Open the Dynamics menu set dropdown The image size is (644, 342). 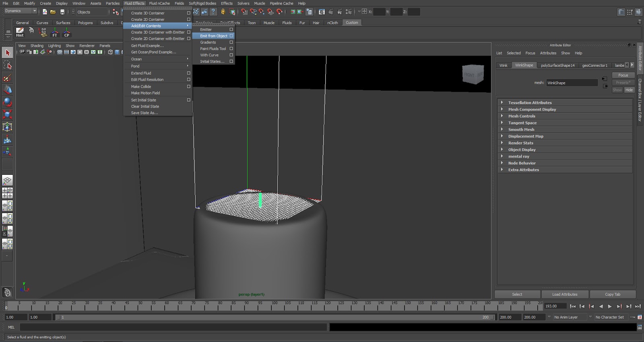21,11
